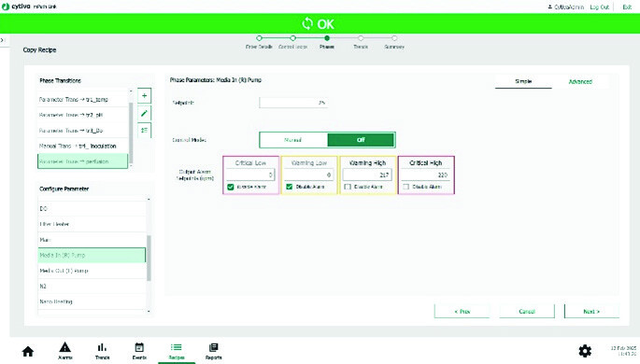
Task: Click the refresh OK status icon in green banner
Action: (x=307, y=23)
